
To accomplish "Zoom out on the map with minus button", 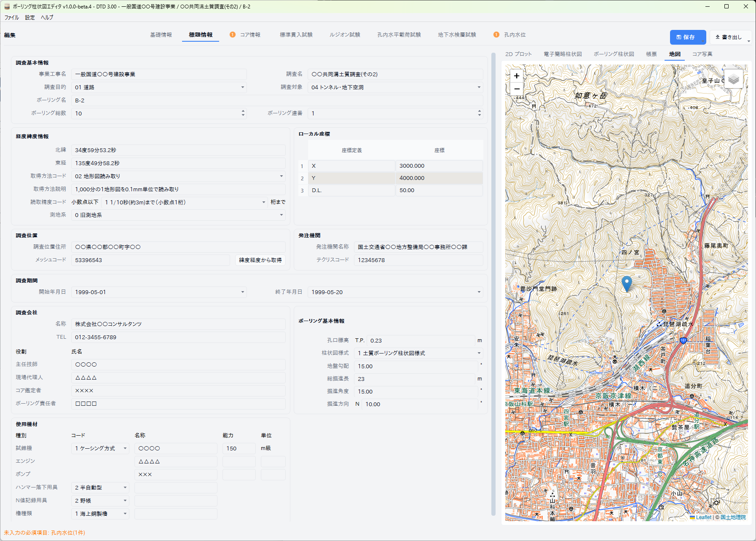I will [516, 89].
